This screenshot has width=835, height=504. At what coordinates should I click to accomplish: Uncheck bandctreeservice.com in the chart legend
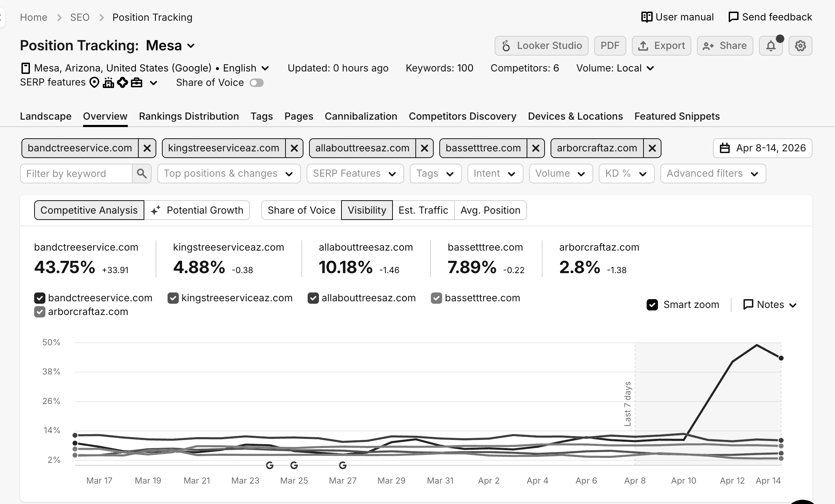[39, 298]
